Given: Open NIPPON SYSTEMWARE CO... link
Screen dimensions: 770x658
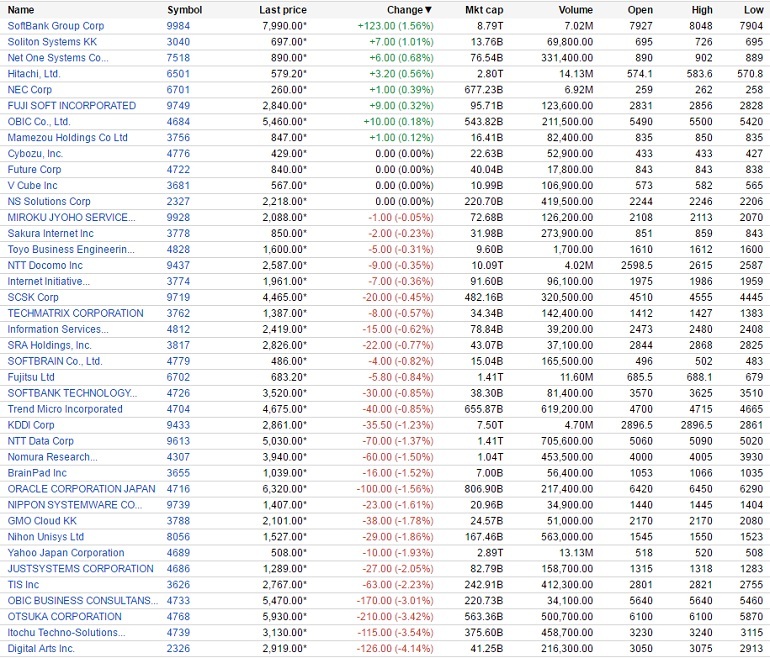Looking at the screenshot, I should 75,505.
